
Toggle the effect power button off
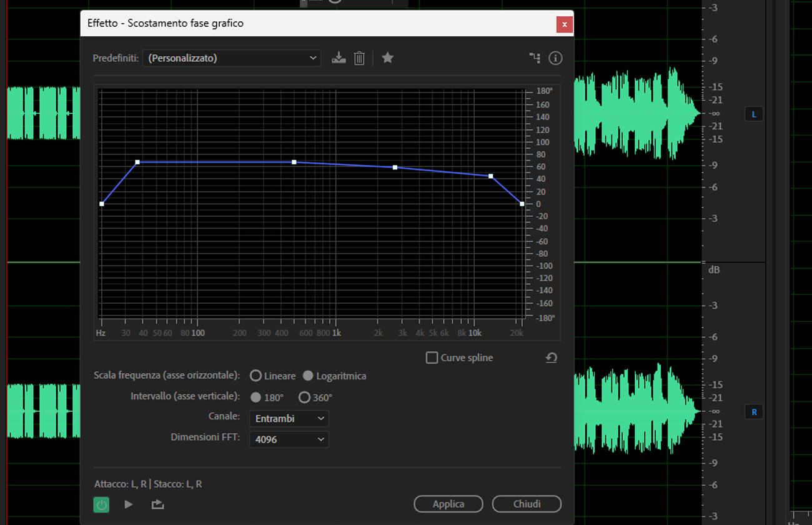click(x=101, y=504)
